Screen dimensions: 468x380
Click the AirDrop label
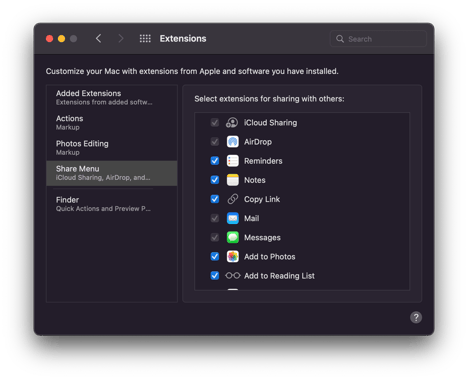[258, 142]
